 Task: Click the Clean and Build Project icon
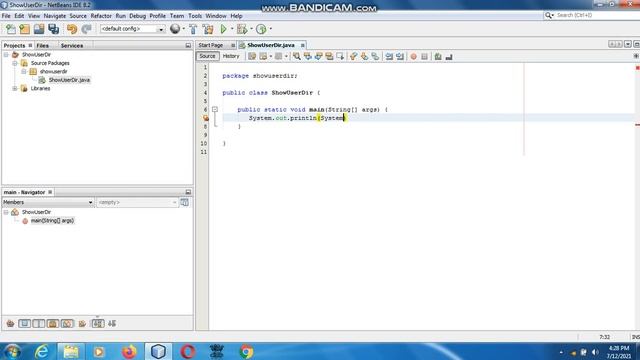[x=208, y=29]
